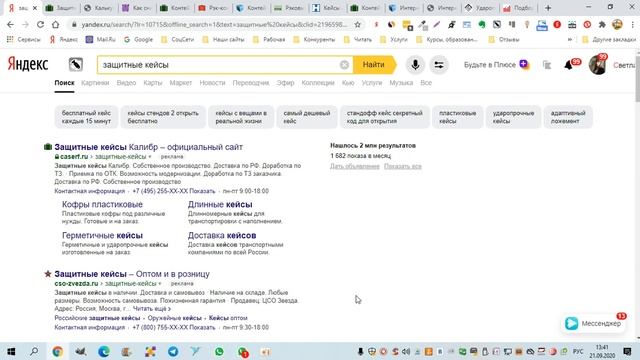Image resolution: width=640 pixels, height=360 pixels.
Task: Switch to the Маркет tab
Action: pyautogui.click(x=180, y=83)
